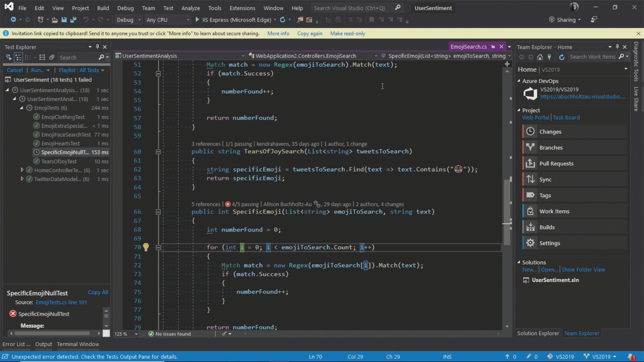This screenshot has height=362, width=644.
Task: Click the Make read-only button in notification bar
Action: 348,33
